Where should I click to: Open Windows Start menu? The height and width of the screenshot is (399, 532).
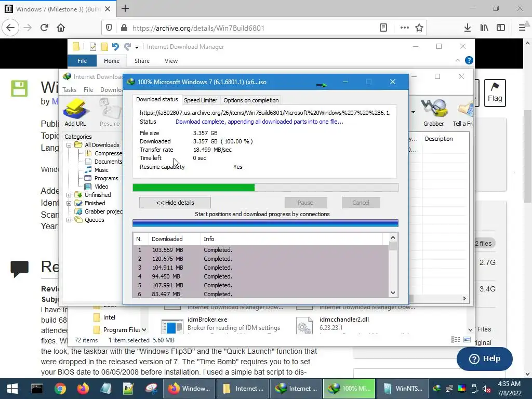click(12, 389)
